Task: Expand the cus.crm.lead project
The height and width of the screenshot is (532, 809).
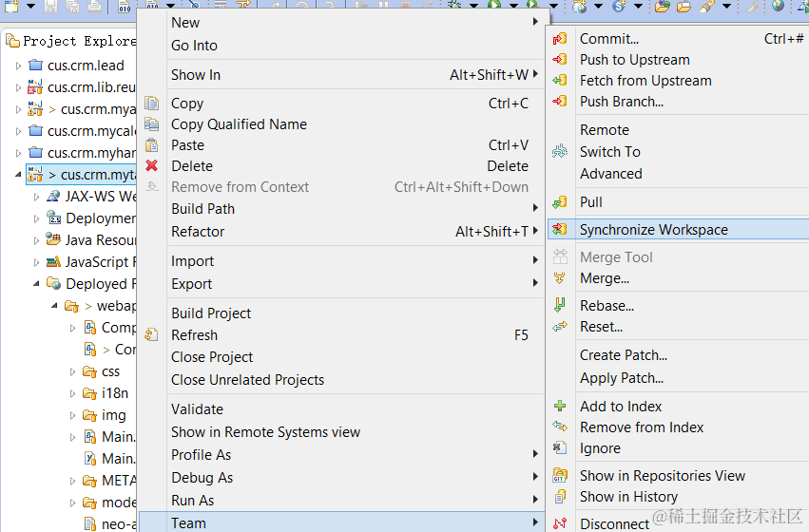Action: [19, 66]
